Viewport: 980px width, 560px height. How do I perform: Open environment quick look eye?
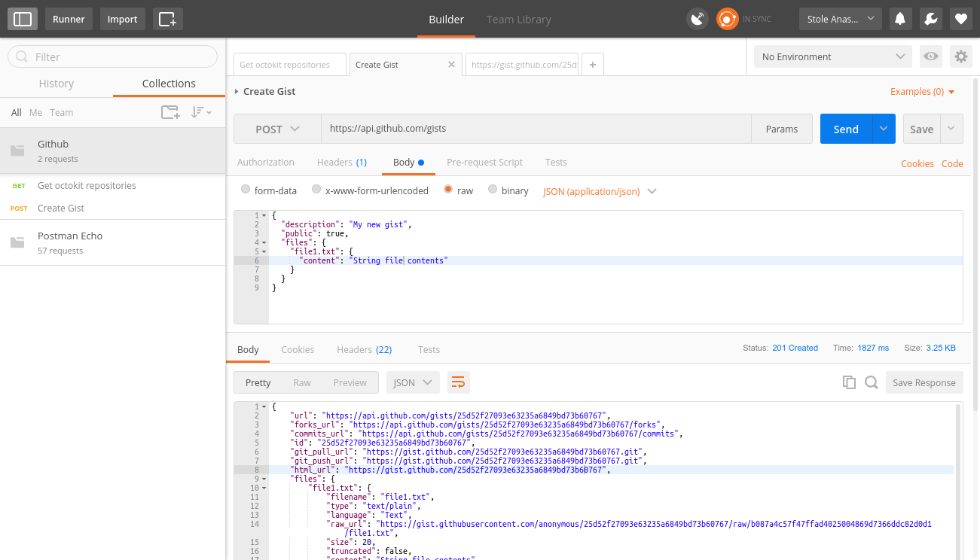pos(931,56)
